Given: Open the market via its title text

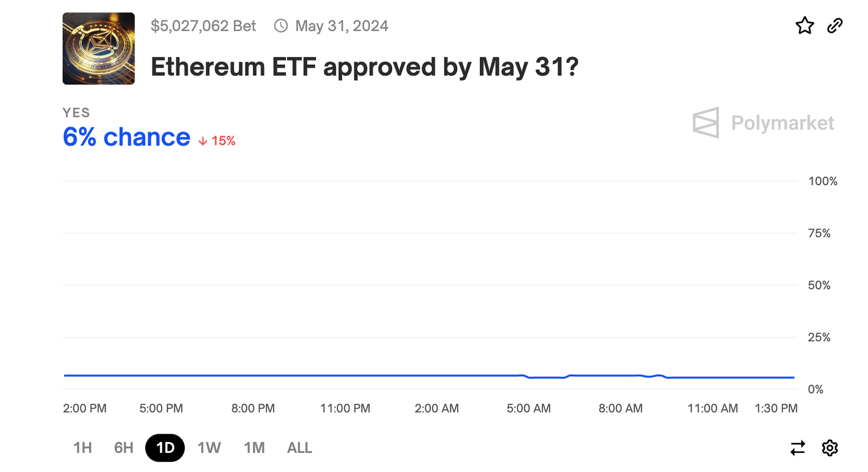Looking at the screenshot, I should coord(365,67).
